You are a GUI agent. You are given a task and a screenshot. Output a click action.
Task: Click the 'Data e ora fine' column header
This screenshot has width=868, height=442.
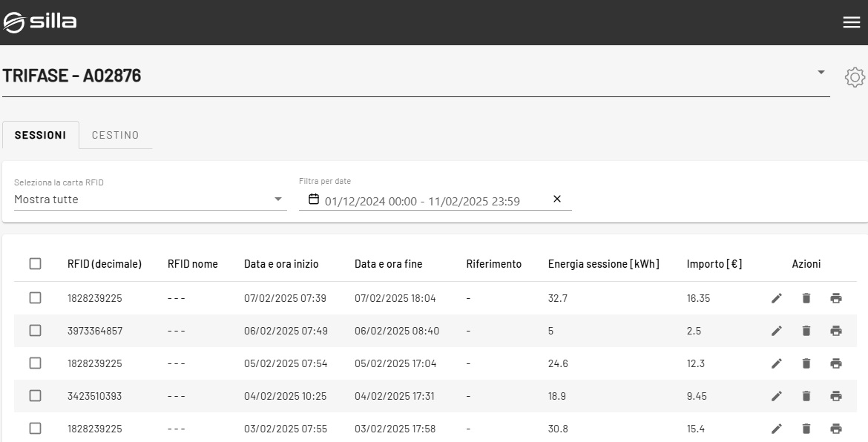pos(389,264)
